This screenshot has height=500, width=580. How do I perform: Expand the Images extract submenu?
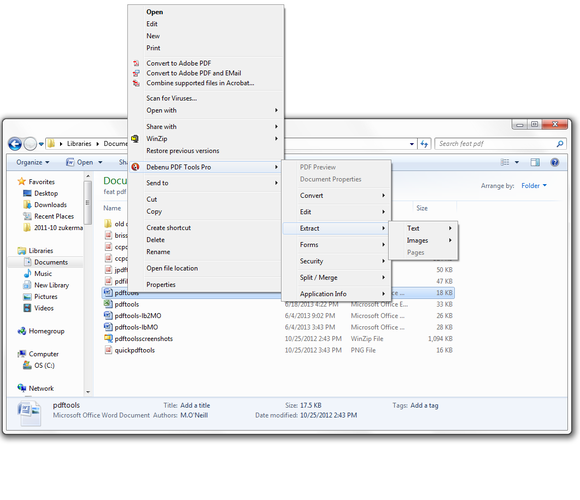coord(450,240)
